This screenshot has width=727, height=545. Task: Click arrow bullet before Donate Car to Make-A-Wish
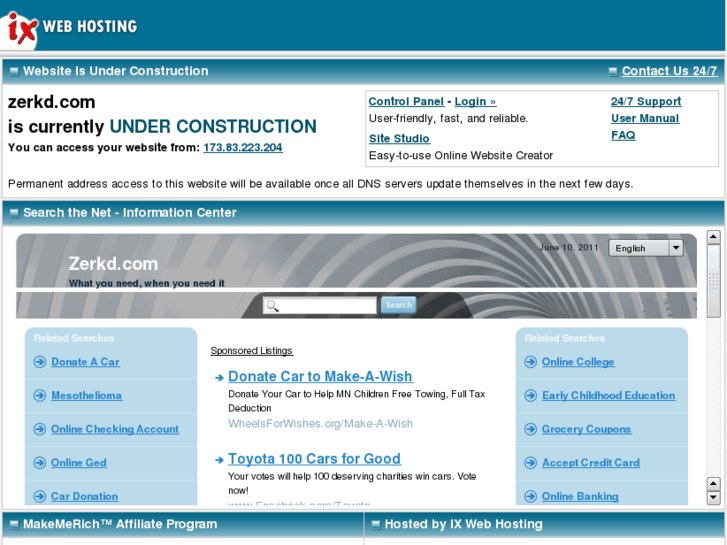pyautogui.click(x=219, y=378)
